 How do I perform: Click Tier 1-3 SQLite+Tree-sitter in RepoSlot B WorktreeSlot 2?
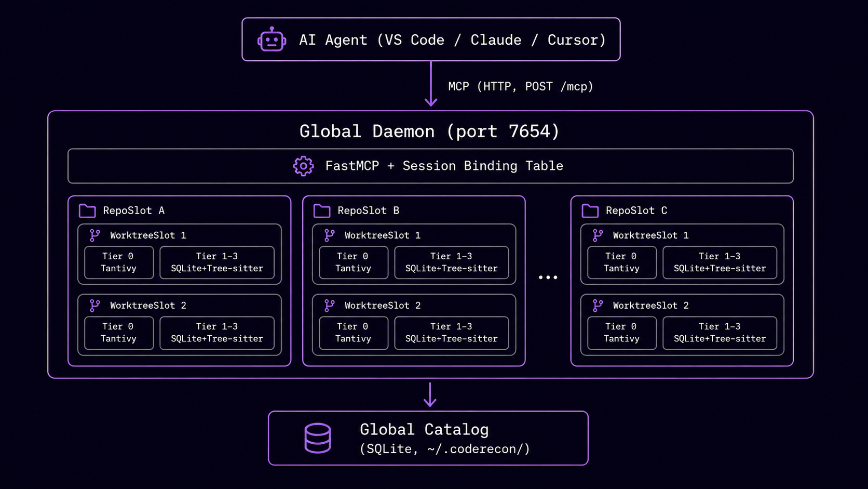452,333
